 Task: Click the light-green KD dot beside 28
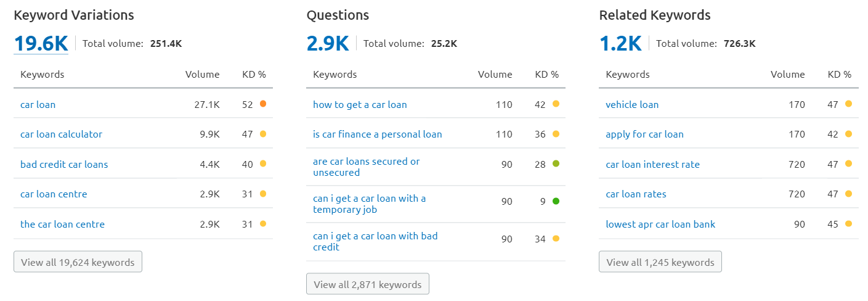tap(556, 164)
